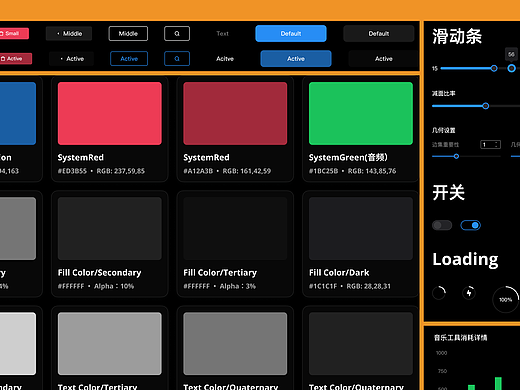Click the blue Default button
The height and width of the screenshot is (390, 520).
point(291,33)
